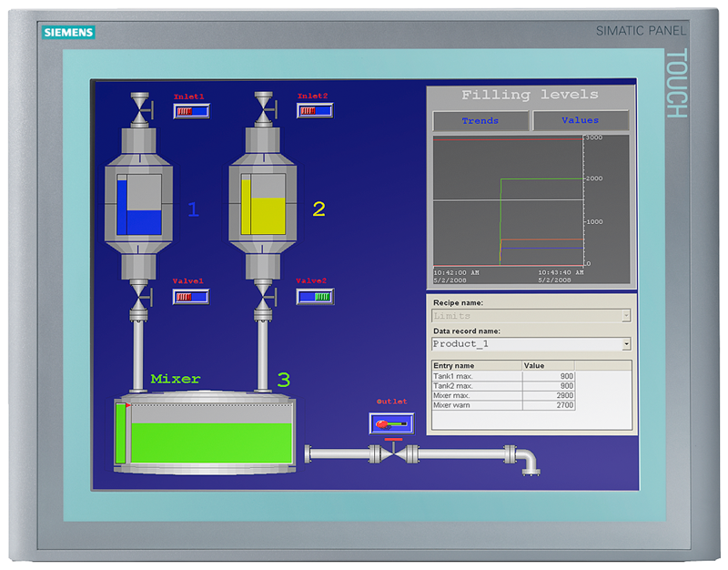
Task: Click the pipe elbow outlet spout
Action: pos(527,461)
